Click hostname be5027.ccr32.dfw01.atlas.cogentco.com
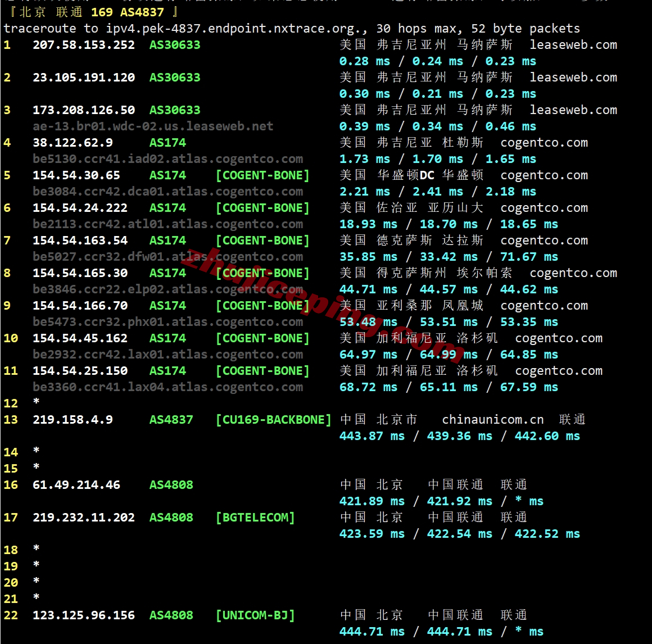652x644 pixels. (x=167, y=257)
